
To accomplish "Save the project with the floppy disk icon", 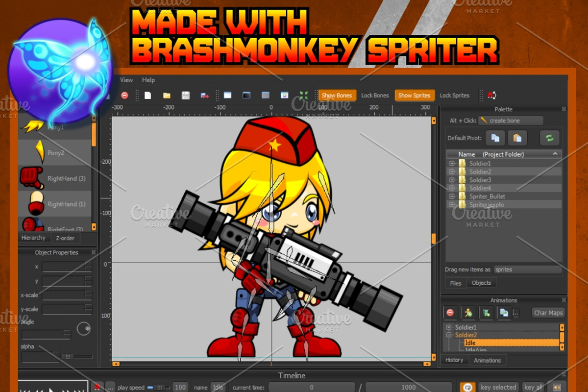I will (186, 96).
